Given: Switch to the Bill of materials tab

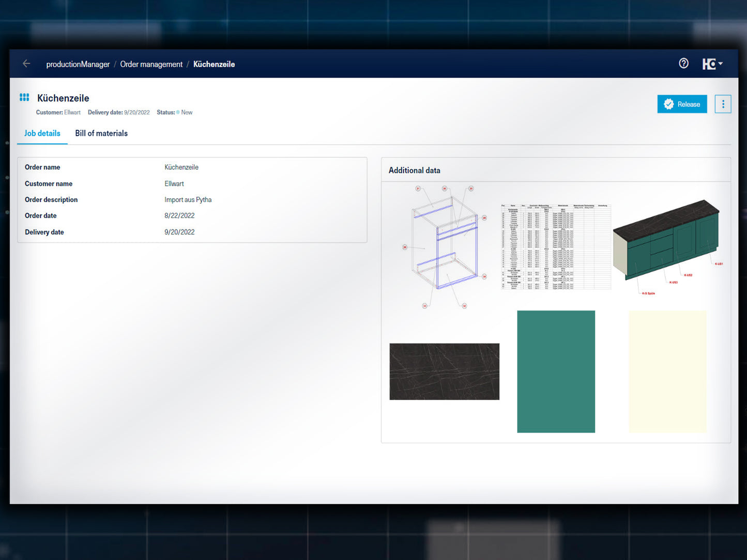Looking at the screenshot, I should tap(101, 133).
